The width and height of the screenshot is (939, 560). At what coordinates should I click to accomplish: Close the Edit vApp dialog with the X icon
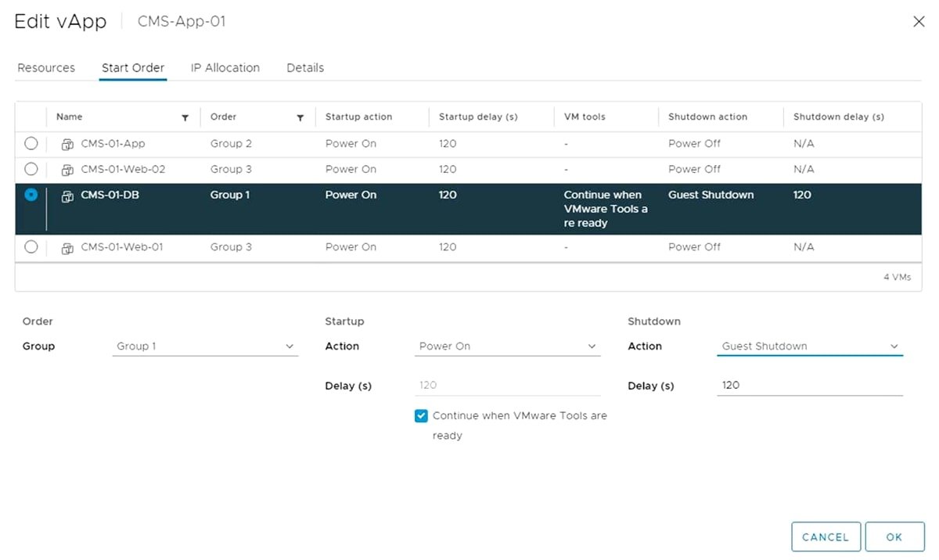919,21
